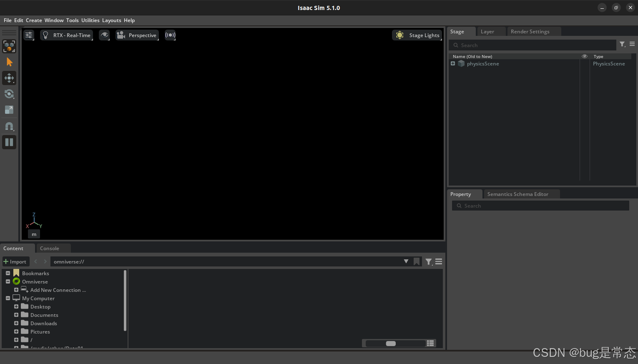
Task: Click the meters unit indicator
Action: (x=34, y=234)
